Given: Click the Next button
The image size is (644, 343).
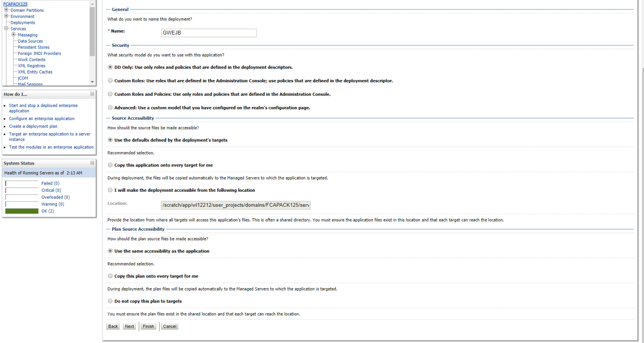Looking at the screenshot, I should pyautogui.click(x=129, y=326).
